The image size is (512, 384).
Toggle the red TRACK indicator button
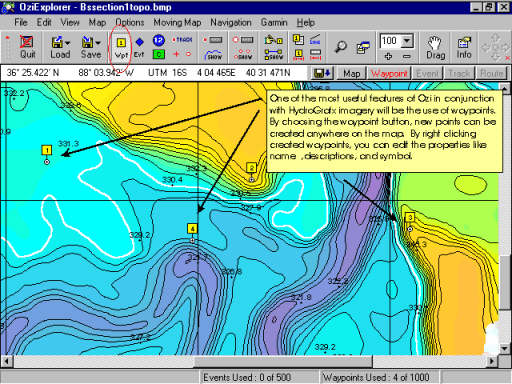pos(182,40)
